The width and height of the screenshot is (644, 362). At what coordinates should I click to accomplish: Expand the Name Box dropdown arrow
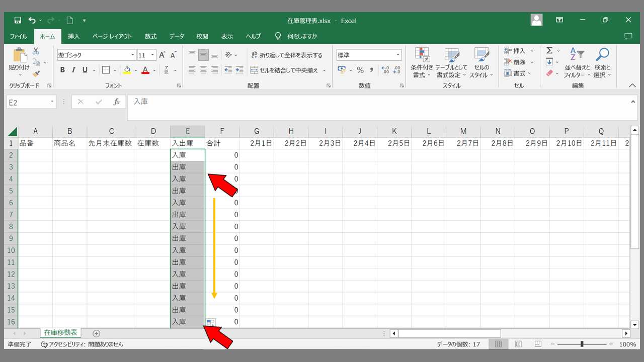click(x=52, y=102)
